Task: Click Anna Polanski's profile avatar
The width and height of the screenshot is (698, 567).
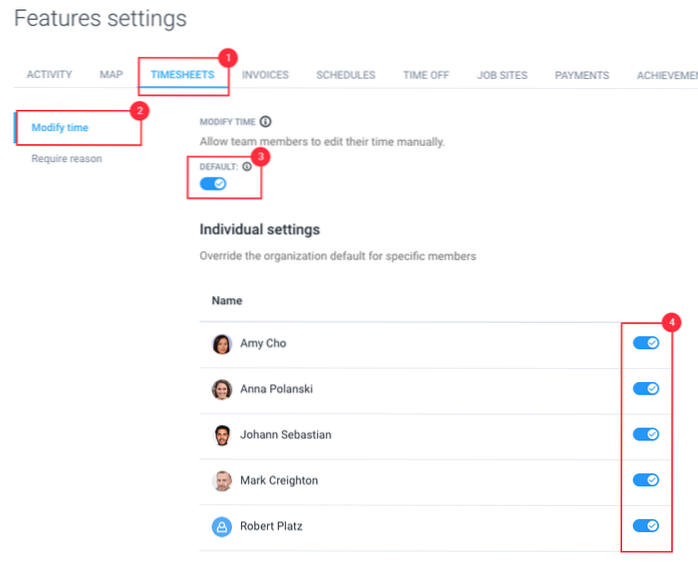Action: point(222,390)
